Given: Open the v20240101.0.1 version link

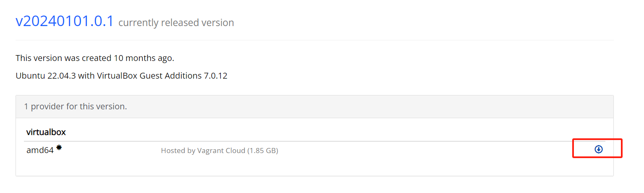Looking at the screenshot, I should pos(65,21).
